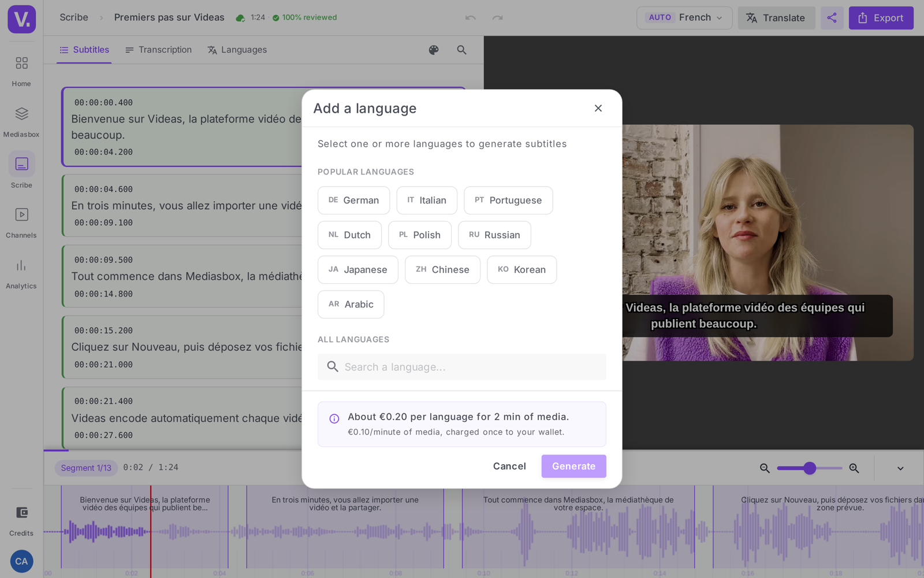Click start timestamp 00:00:00.400

coord(103,103)
